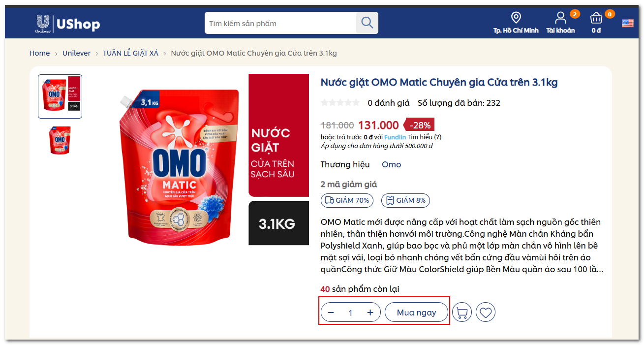Decrease quantity with minus button
Viewport: 644px width, 345px height.
coord(331,313)
